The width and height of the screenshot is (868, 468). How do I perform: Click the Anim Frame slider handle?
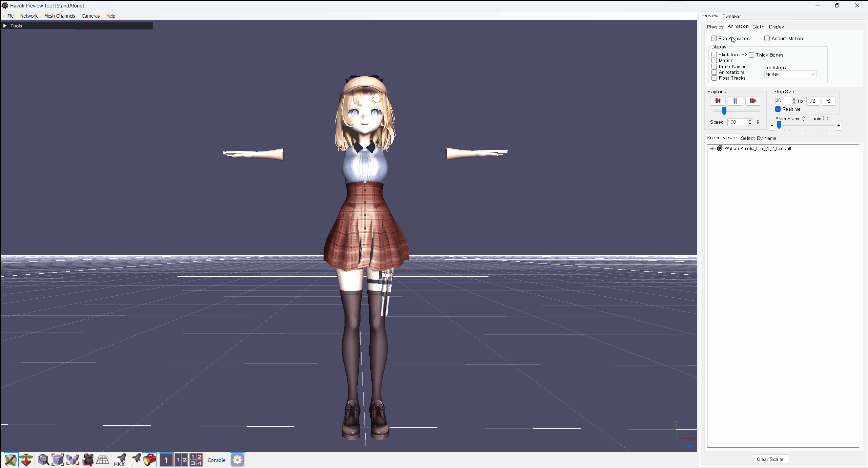coord(779,125)
